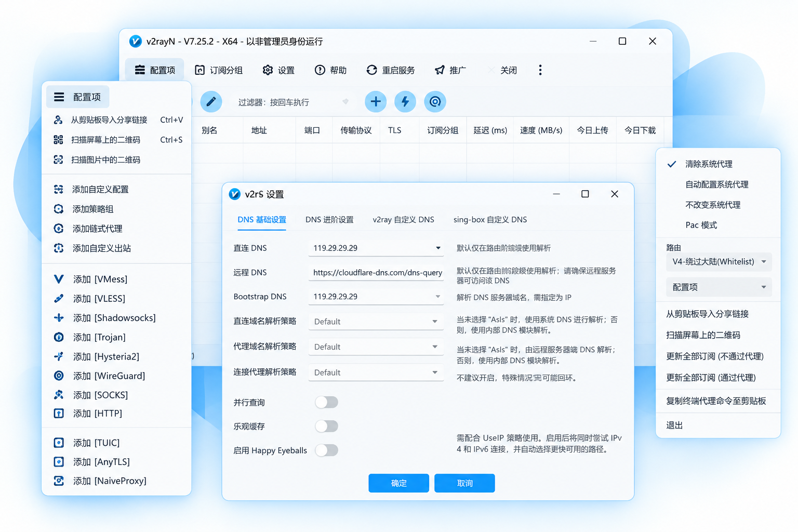The height and width of the screenshot is (532, 798).
Task: Switch to the sing-box 自定义 DNS tab
Action: pyautogui.click(x=490, y=220)
